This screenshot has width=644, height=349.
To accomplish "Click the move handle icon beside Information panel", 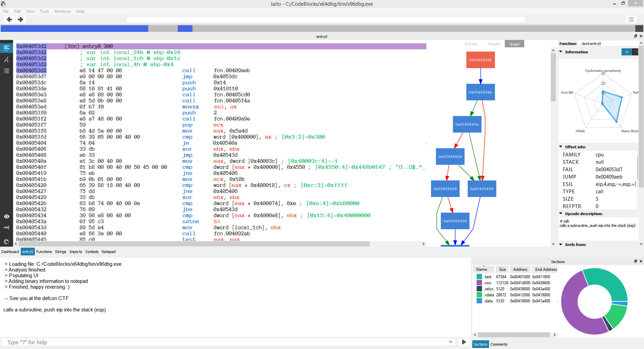I will (x=627, y=52).
